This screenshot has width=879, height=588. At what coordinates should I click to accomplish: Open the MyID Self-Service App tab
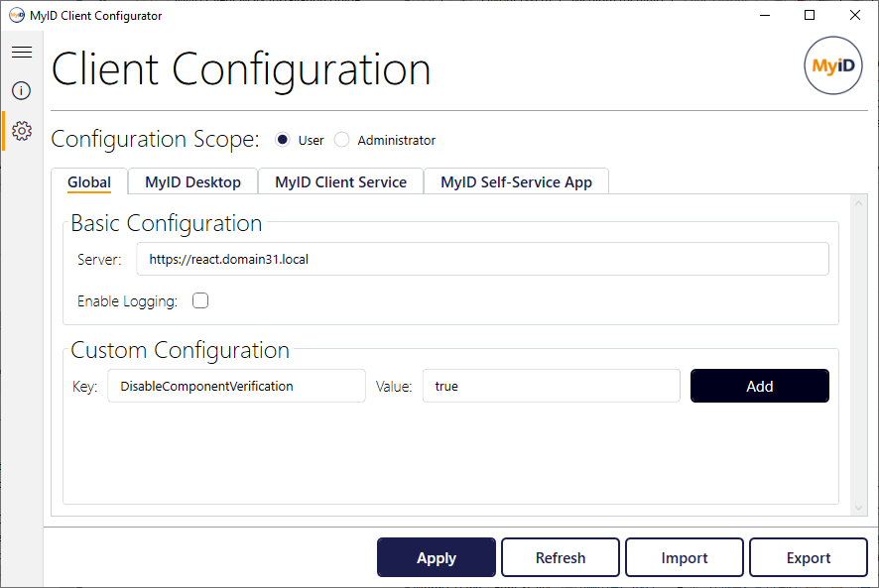(x=516, y=182)
